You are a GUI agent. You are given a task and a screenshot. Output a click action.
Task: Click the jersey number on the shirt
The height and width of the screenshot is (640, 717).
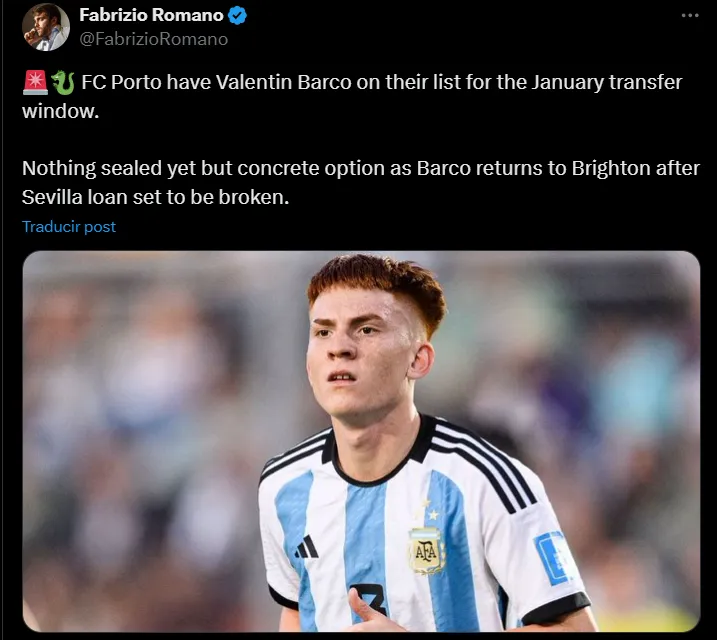tap(369, 599)
